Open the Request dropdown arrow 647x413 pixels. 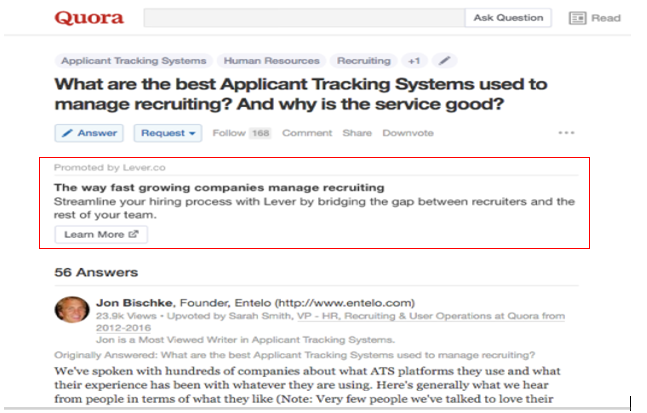[192, 133]
